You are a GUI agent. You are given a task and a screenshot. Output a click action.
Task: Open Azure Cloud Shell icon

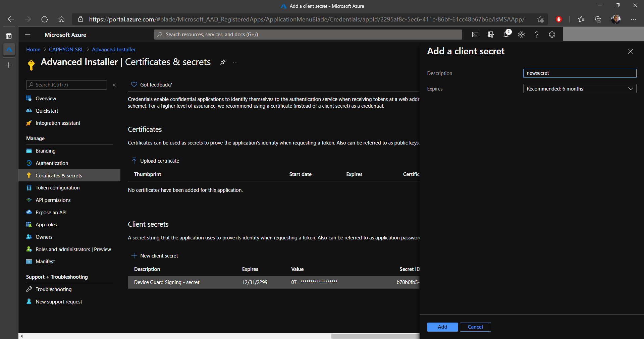pos(475,35)
